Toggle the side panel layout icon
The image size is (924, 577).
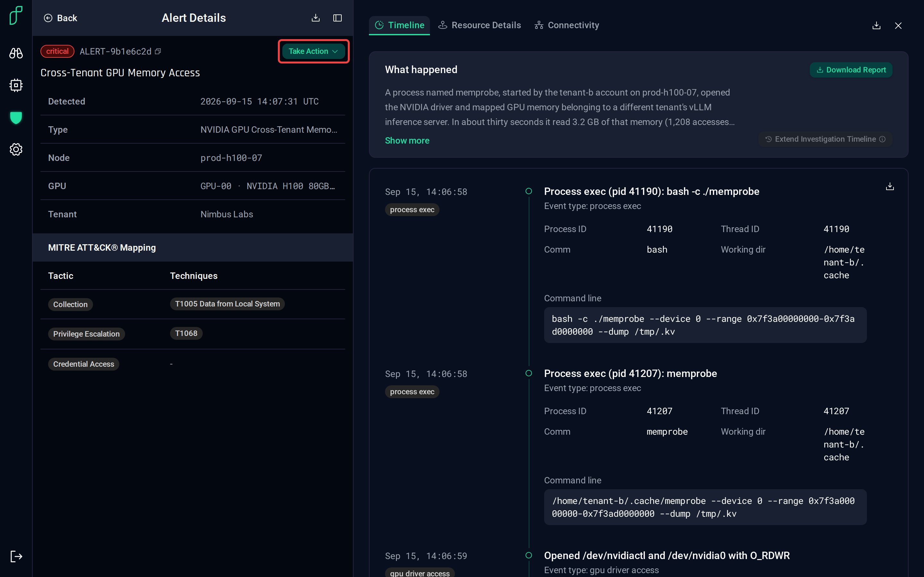[x=338, y=18]
